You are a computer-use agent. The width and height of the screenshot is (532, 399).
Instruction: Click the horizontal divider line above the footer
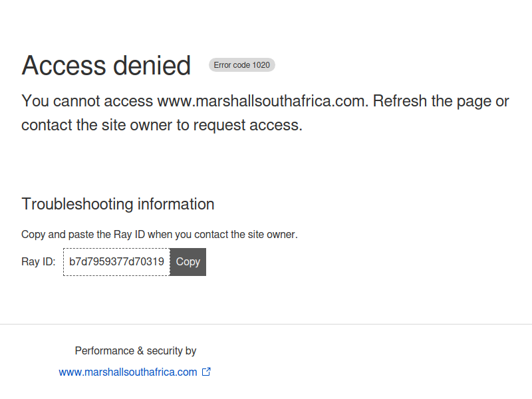tap(266, 324)
